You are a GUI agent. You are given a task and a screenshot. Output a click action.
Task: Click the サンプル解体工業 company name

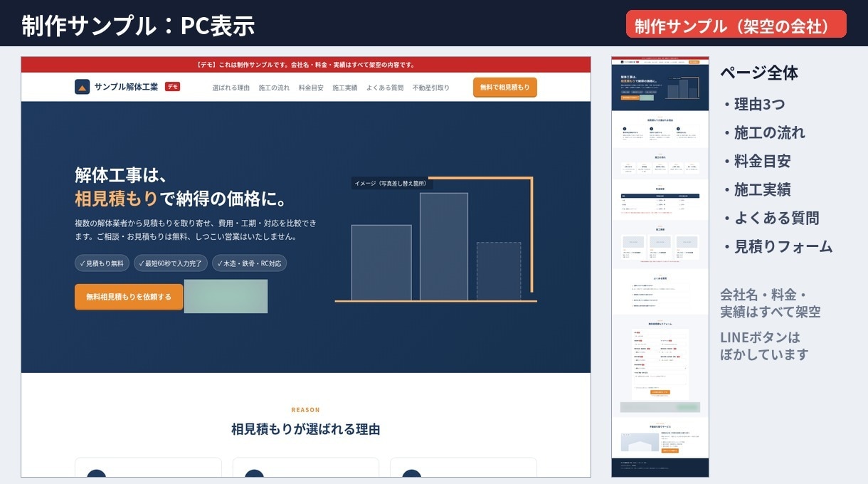[126, 87]
